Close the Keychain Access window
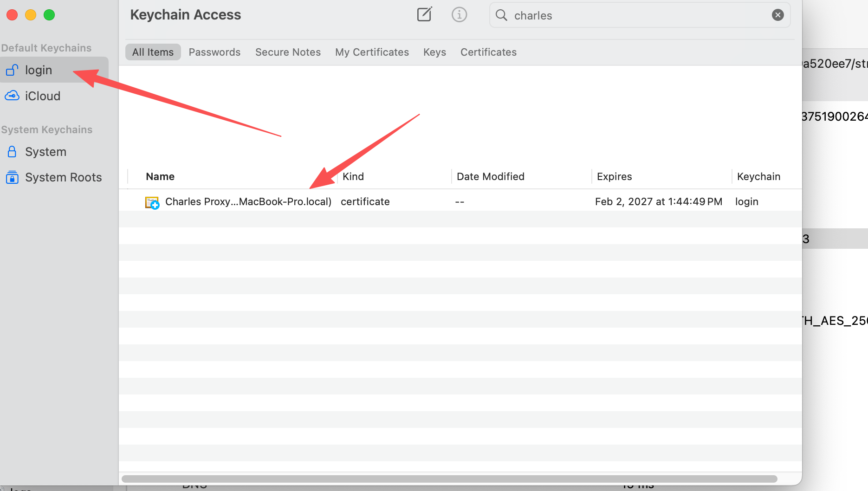Screen dimensions: 868x491 (x=12, y=15)
